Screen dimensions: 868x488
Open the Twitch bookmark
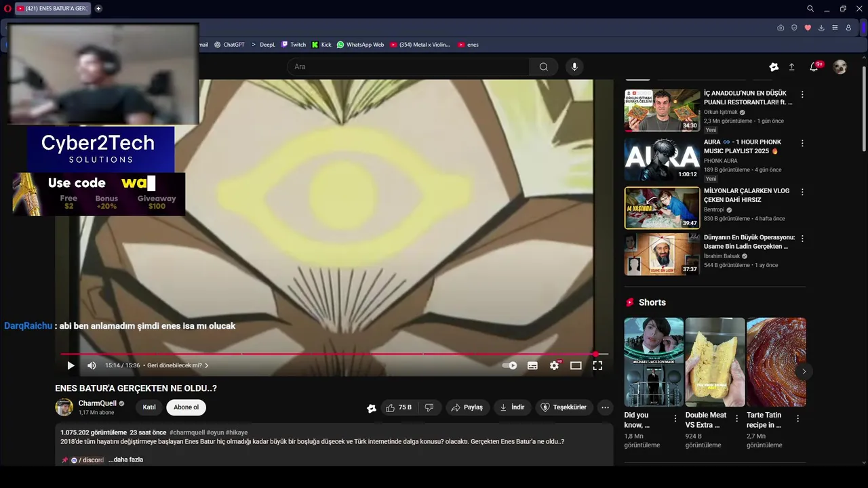(x=294, y=45)
